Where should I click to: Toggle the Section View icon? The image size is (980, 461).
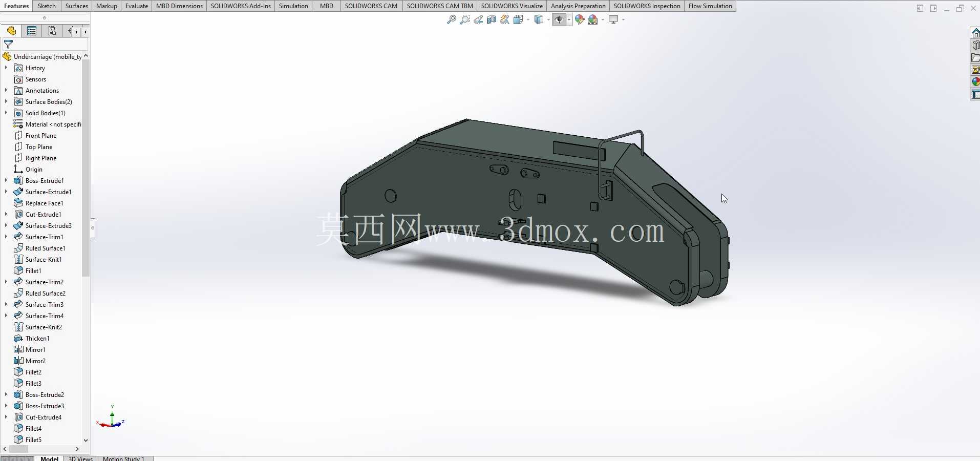491,19
